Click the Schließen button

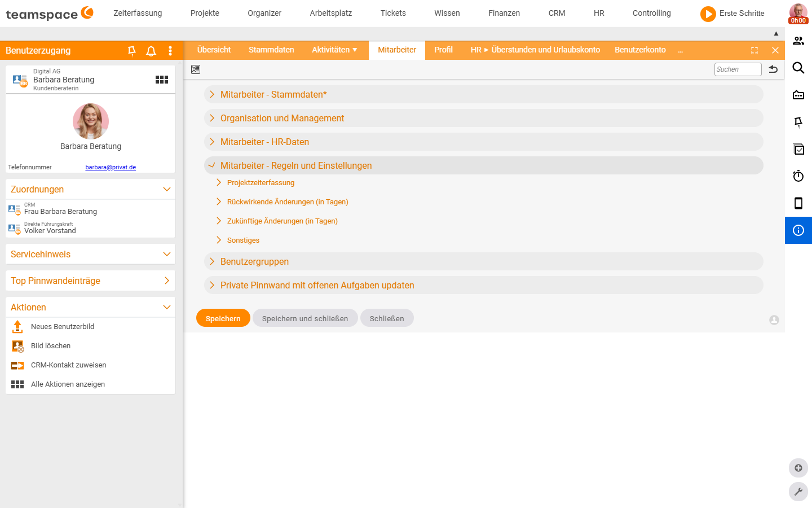click(x=387, y=318)
